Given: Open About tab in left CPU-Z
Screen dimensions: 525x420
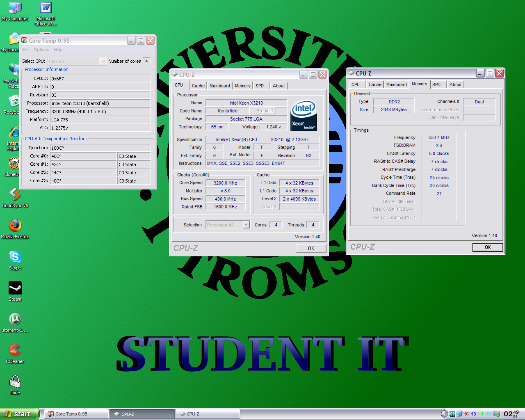Looking at the screenshot, I should click(x=278, y=86).
